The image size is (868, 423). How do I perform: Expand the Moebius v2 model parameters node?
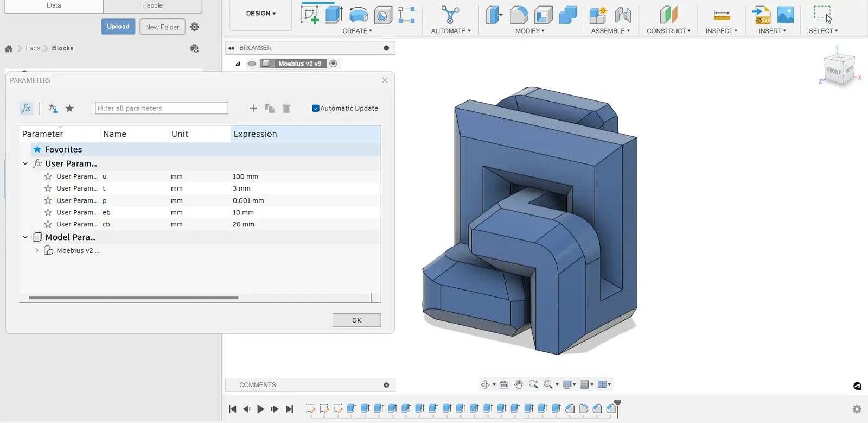pos(36,250)
